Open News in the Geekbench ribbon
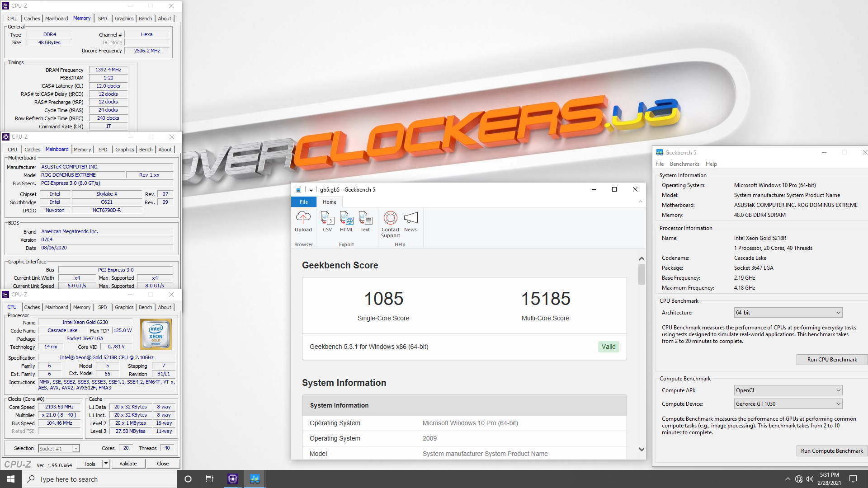 point(410,222)
